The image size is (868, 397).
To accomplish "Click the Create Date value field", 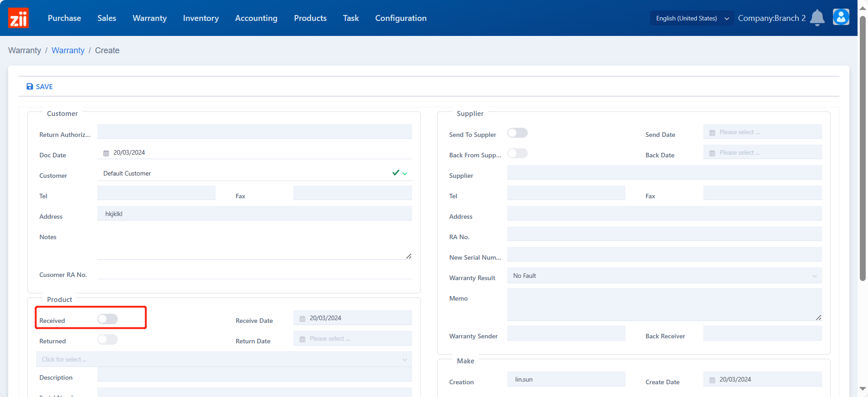I will click(762, 379).
